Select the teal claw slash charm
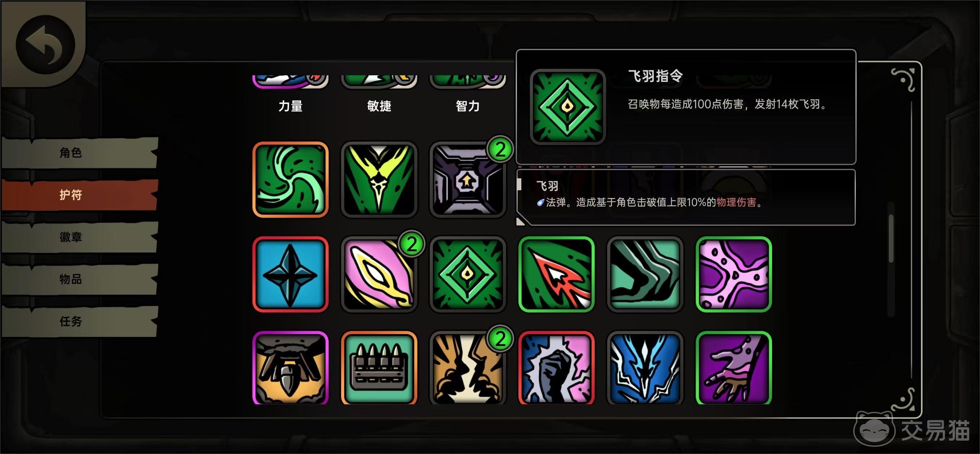This screenshot has width=980, height=454. coord(645,274)
